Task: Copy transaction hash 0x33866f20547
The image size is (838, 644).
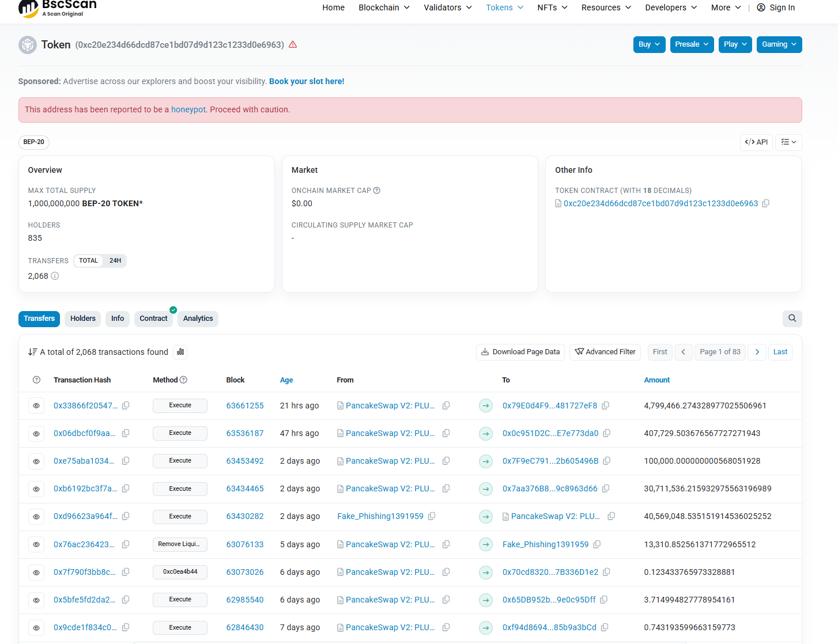Action: coord(126,406)
